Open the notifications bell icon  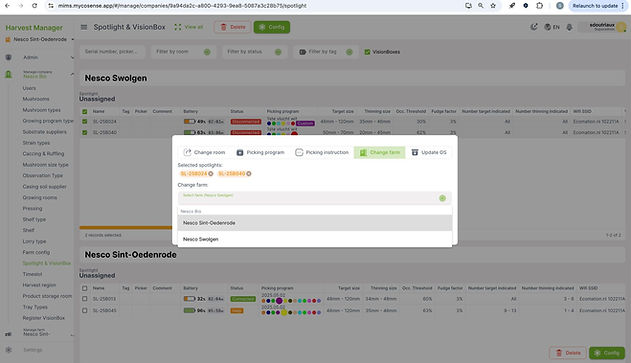569,27
